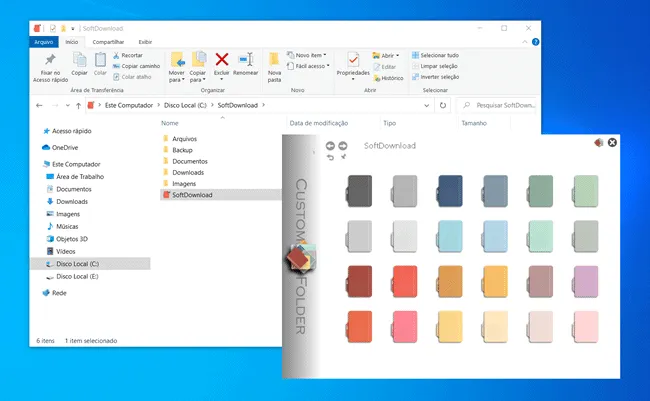Click the pin icon in CustomFolder panel
This screenshot has width=650, height=401.
pyautogui.click(x=343, y=157)
